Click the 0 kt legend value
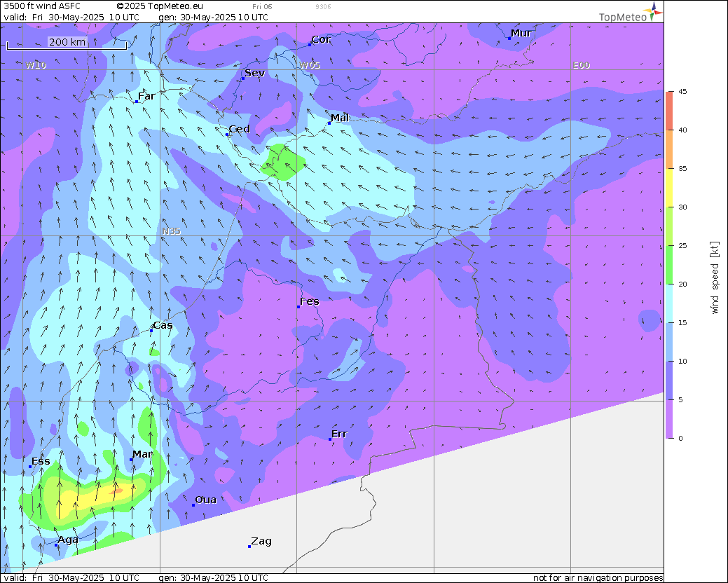This screenshot has height=583, width=728. [x=680, y=438]
